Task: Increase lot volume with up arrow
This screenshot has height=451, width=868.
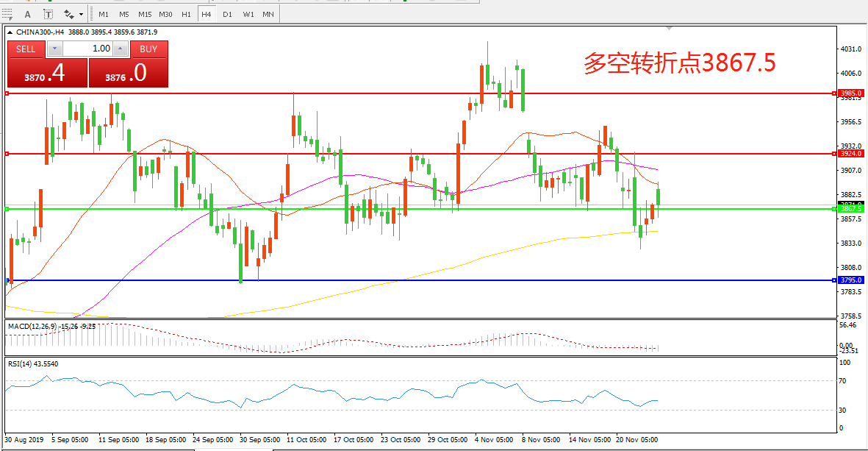Action: (x=121, y=49)
